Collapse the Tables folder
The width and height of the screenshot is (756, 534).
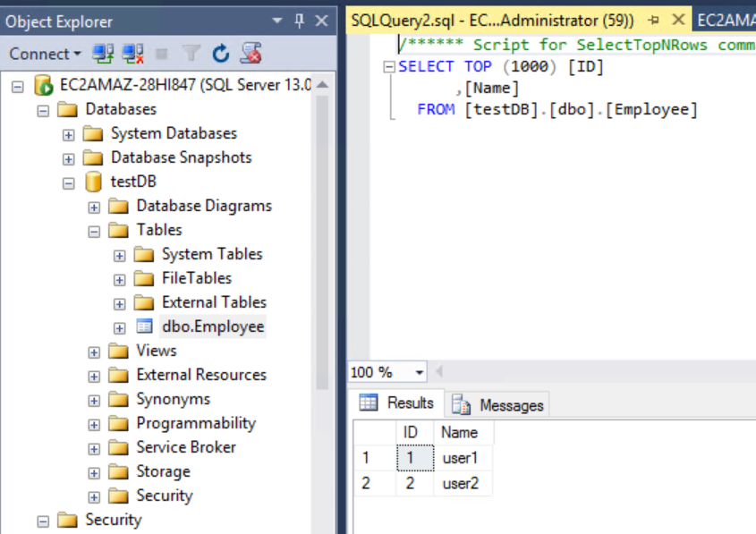(94, 232)
